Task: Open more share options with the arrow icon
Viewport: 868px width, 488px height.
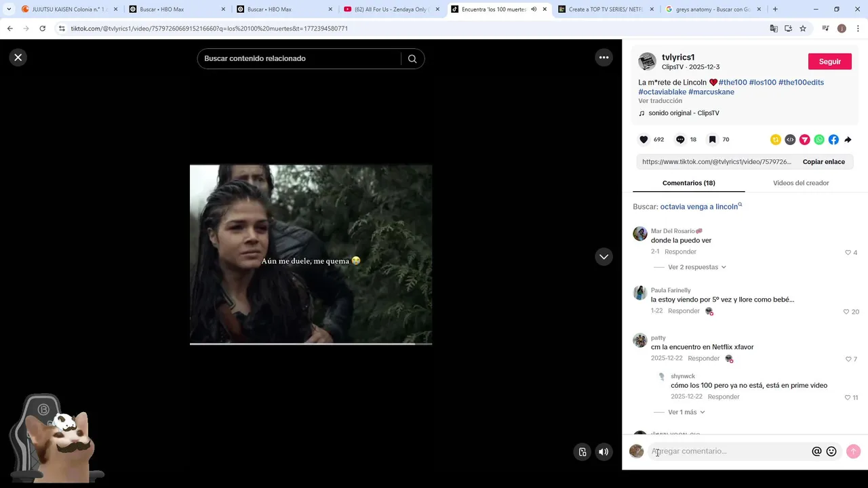Action: click(x=848, y=140)
